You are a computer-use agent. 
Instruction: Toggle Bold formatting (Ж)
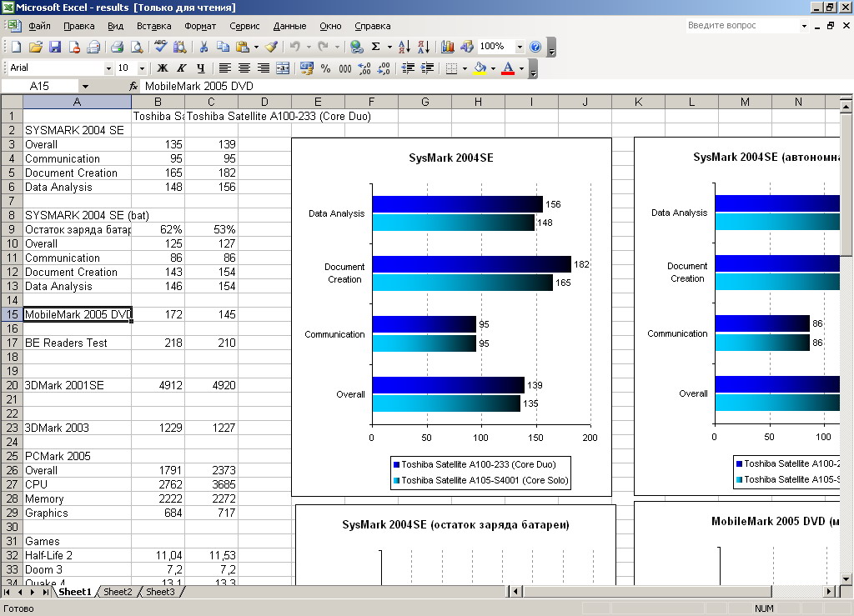[162, 68]
